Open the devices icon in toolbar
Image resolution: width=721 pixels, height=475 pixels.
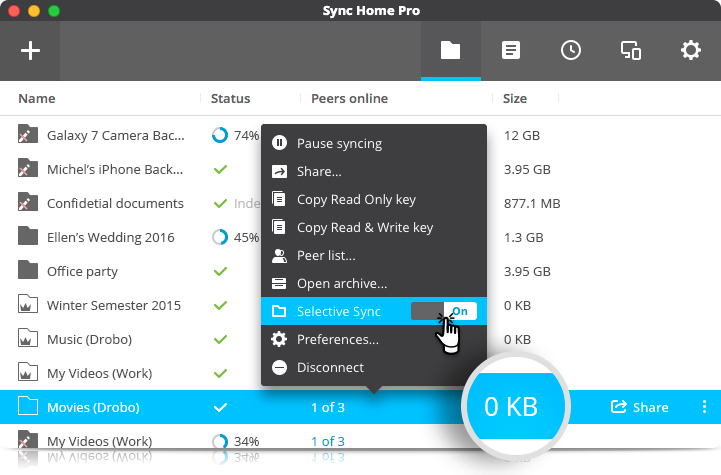[631, 50]
